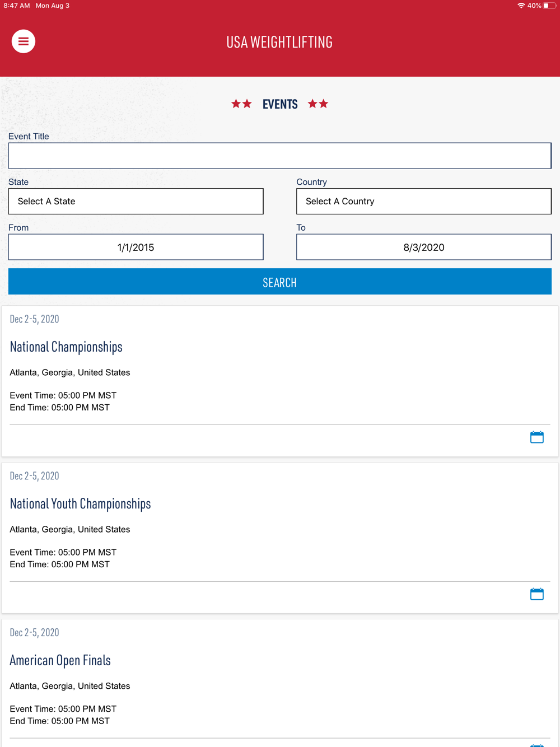This screenshot has width=560, height=747.
Task: Tap National Championships Event Time text
Action: point(63,395)
